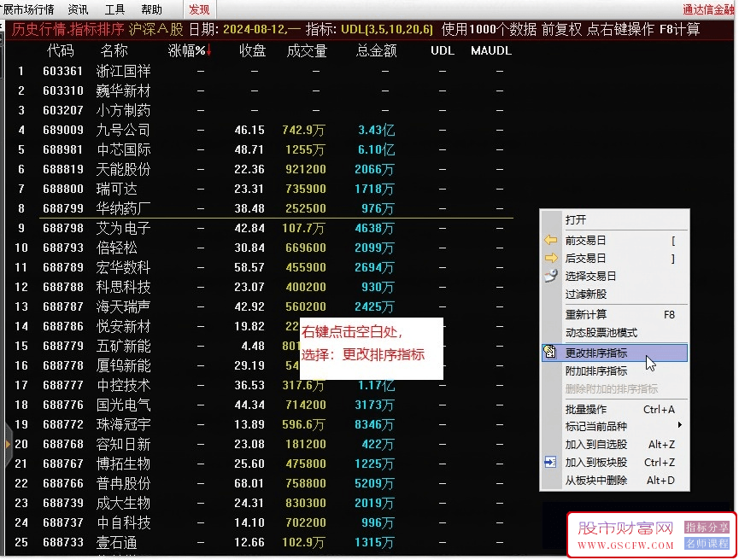Click stock name 博拓生物
This screenshot has width=739, height=560.
coord(124,464)
